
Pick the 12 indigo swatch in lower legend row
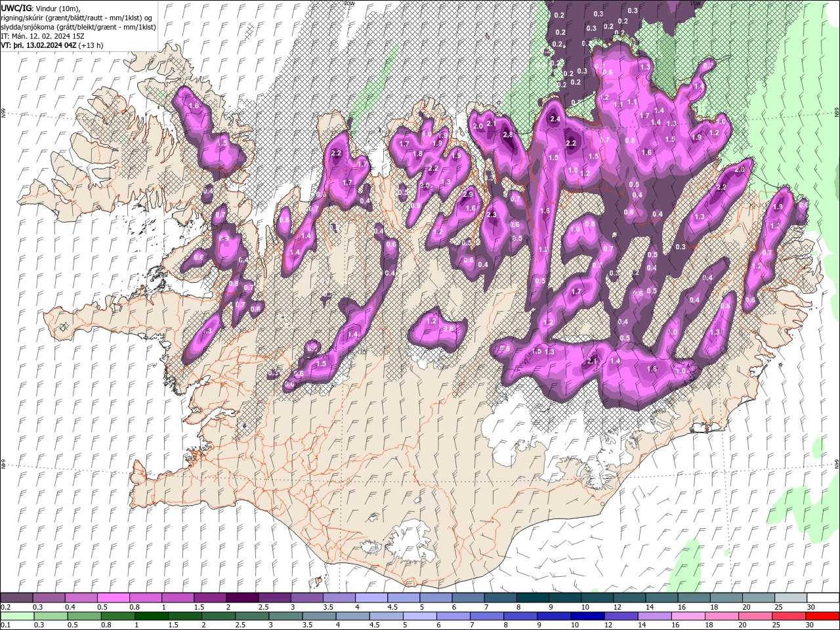(621, 616)
